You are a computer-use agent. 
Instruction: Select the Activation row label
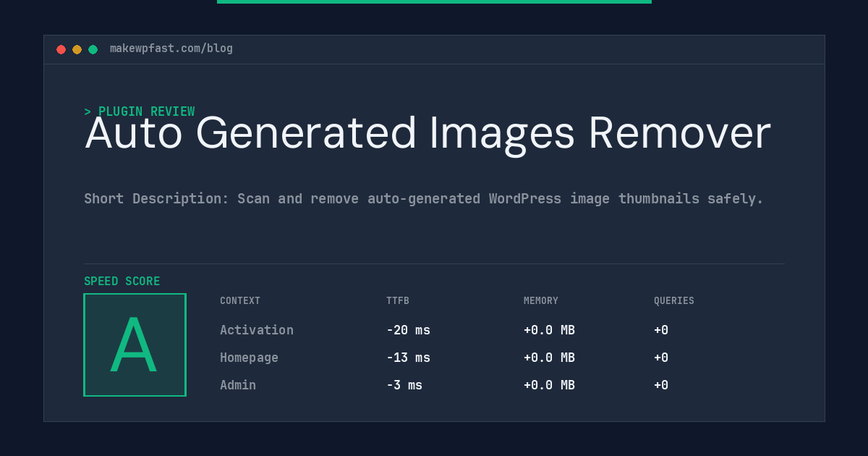[x=257, y=330]
